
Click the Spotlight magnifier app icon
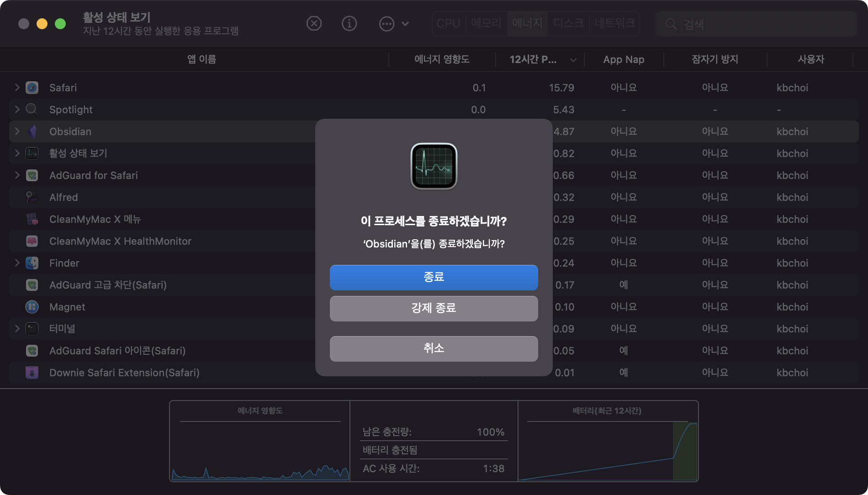coord(32,109)
